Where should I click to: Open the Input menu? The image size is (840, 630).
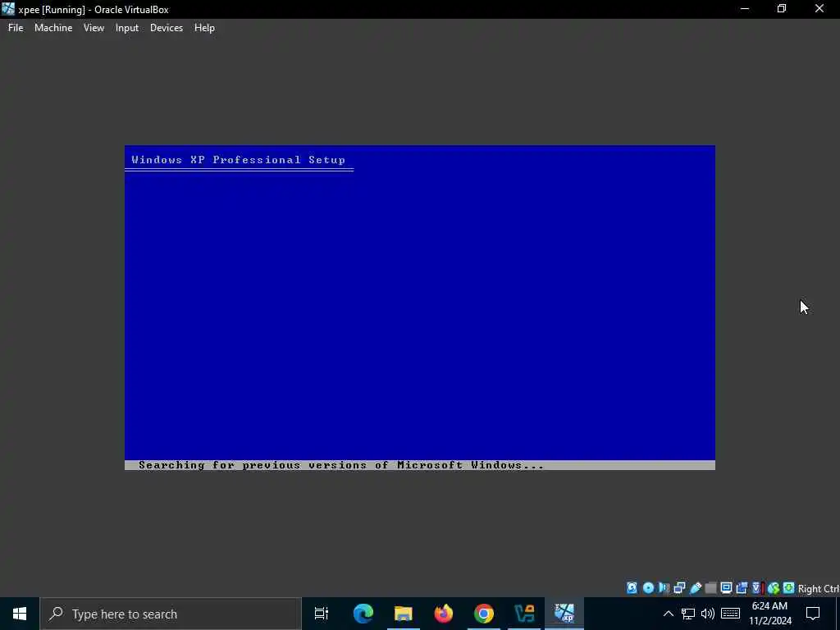[127, 28]
